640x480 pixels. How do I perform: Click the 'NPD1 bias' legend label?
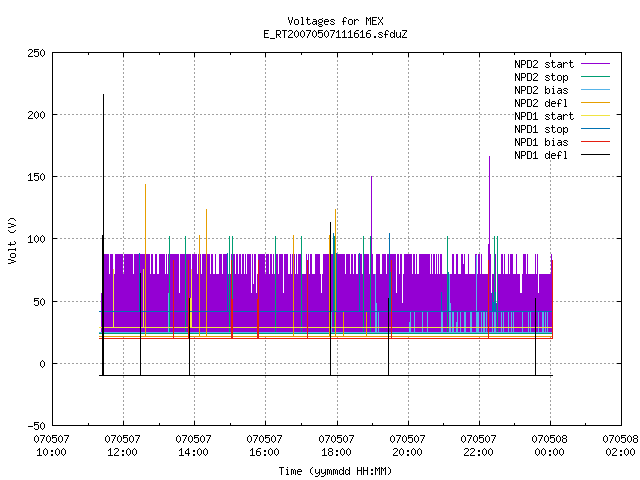541,142
